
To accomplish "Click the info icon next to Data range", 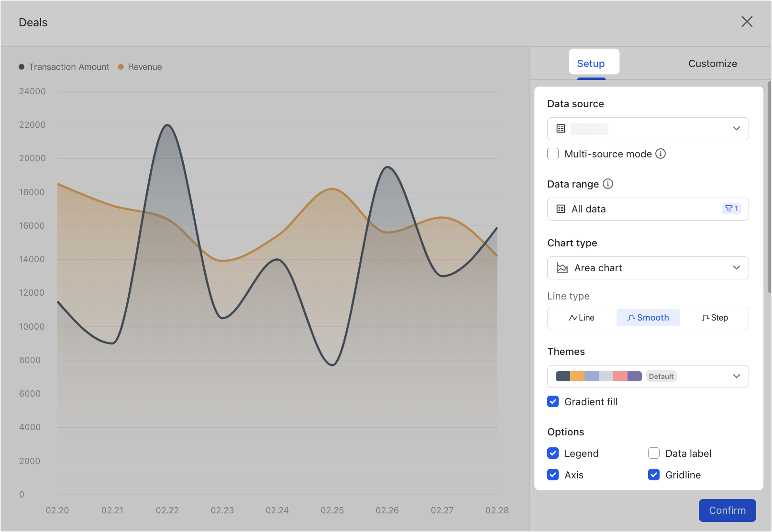I will tap(607, 184).
